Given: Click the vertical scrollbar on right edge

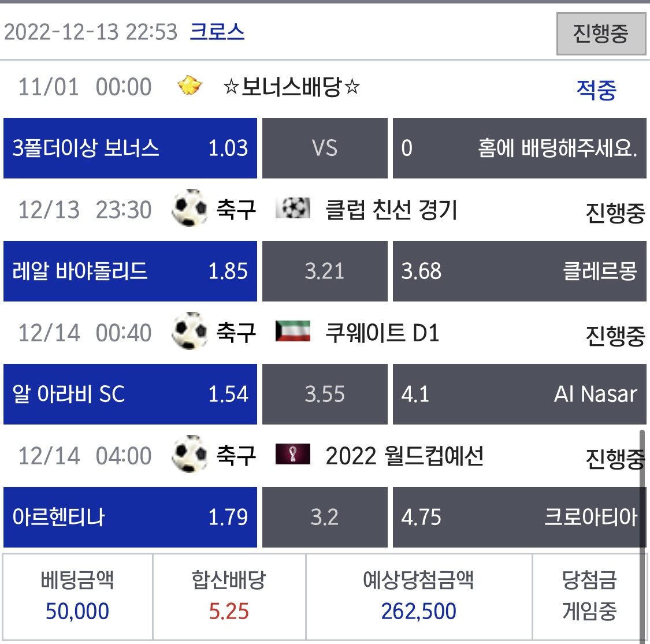Looking at the screenshot, I should (642, 535).
